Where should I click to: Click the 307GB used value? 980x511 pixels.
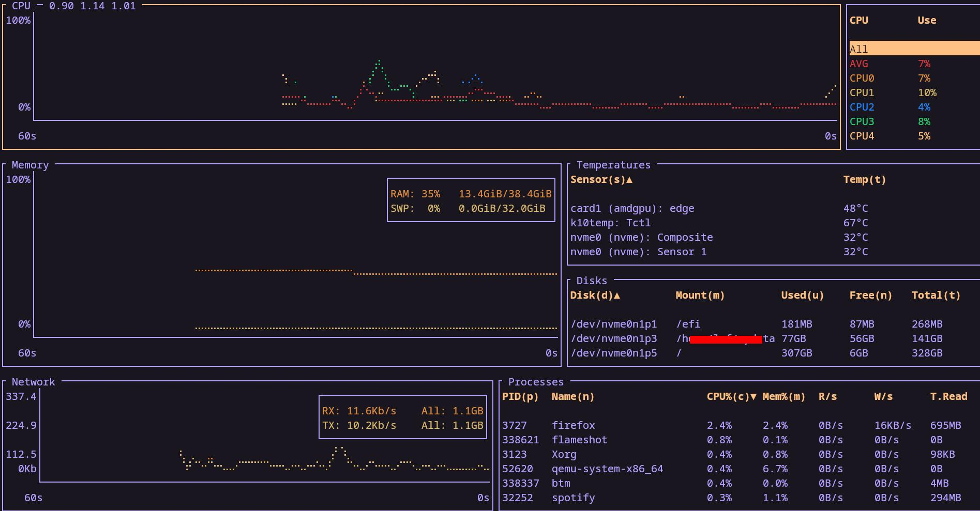click(x=796, y=353)
